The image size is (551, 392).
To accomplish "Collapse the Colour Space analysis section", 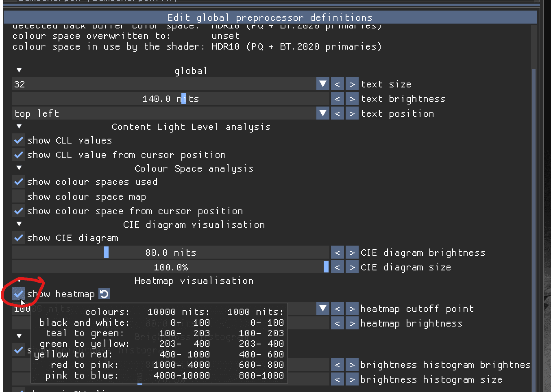I will tap(19, 168).
